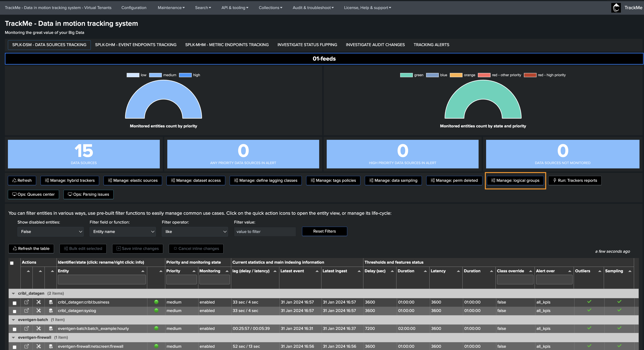The width and height of the screenshot is (644, 350).
Task: Click database icon for eventgen-batch:batch_example:hourly row
Action: click(51, 328)
